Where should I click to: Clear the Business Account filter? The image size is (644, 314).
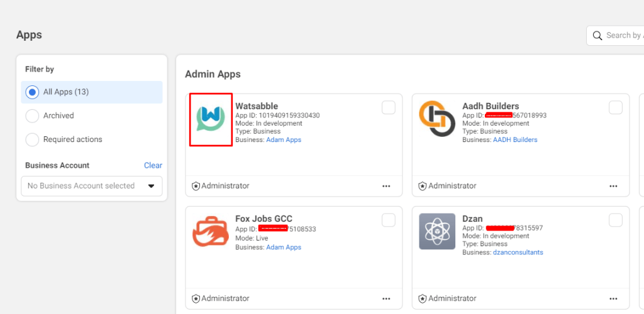pos(153,165)
